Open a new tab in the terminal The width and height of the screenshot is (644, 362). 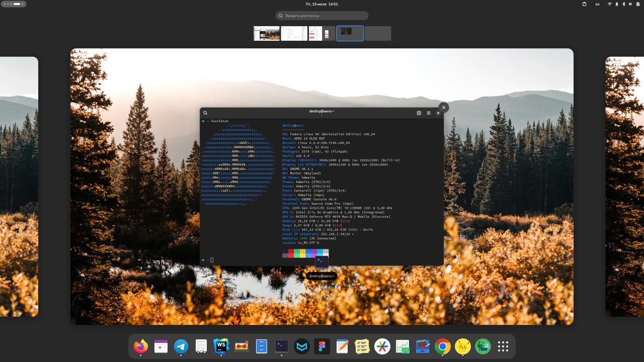click(x=419, y=113)
